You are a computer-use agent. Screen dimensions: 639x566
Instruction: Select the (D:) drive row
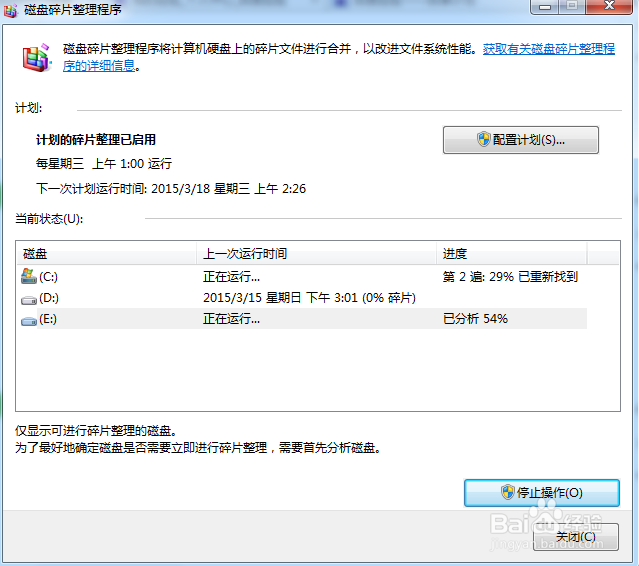[302, 298]
